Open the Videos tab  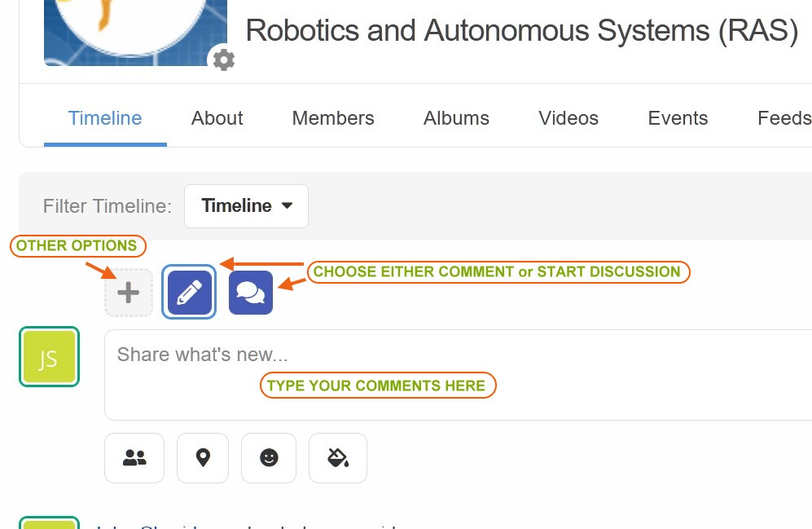[x=568, y=118]
